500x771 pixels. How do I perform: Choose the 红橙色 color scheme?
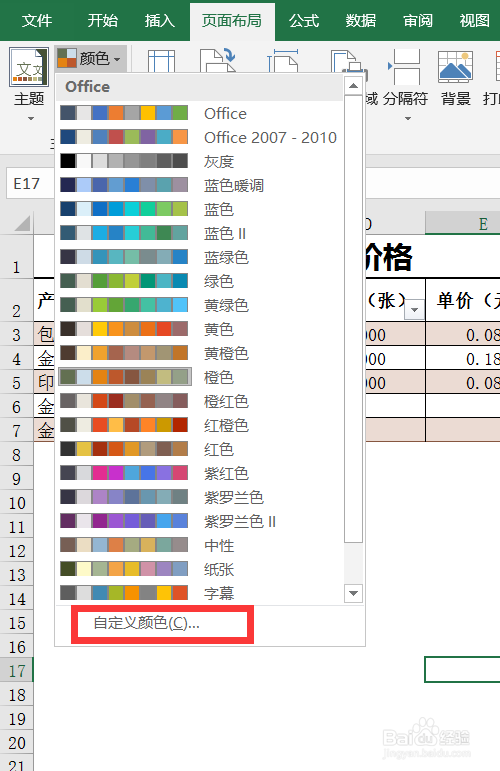200,425
